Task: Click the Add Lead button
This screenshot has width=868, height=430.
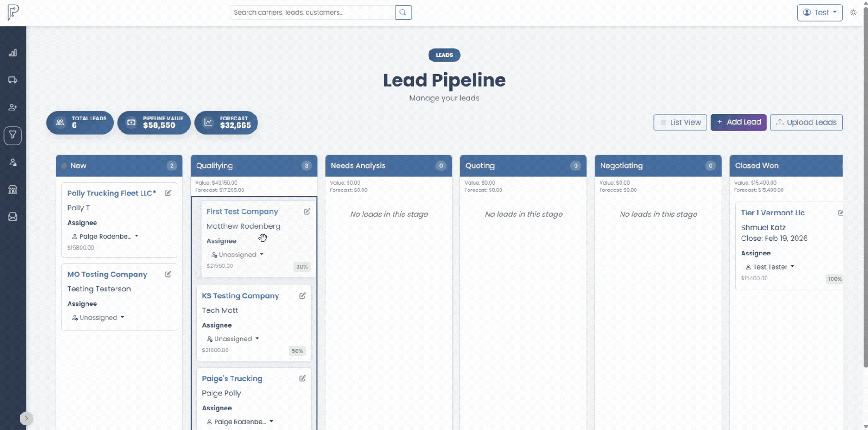Action: pos(738,122)
